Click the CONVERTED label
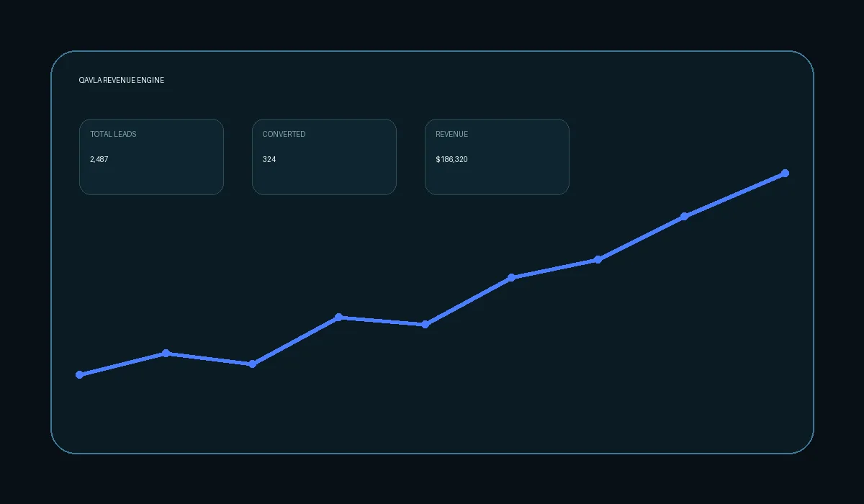The width and height of the screenshot is (864, 504). [284, 134]
